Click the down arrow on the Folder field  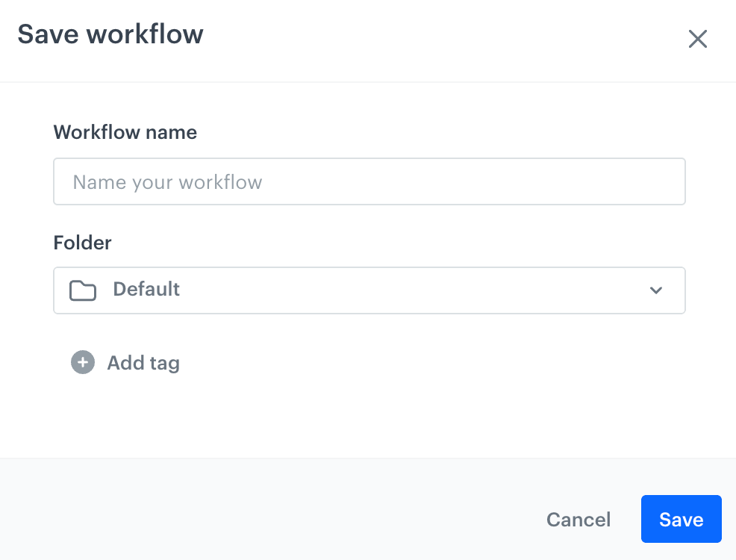click(x=655, y=290)
